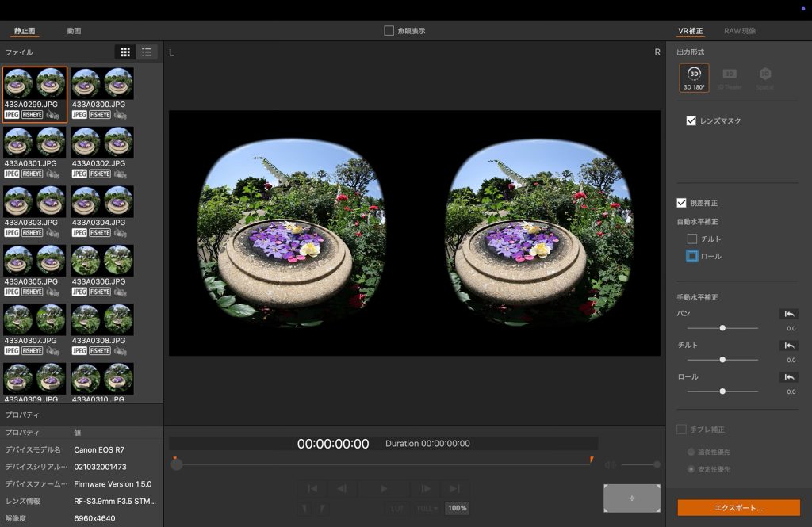812x527 pixels.
Task: Switch file list to list view
Action: point(147,52)
